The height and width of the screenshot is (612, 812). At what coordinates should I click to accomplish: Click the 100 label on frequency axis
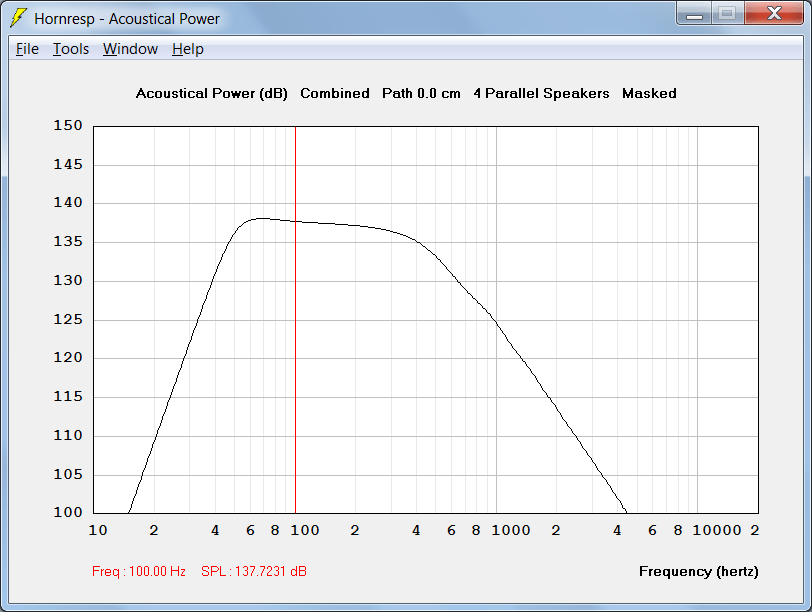(304, 530)
